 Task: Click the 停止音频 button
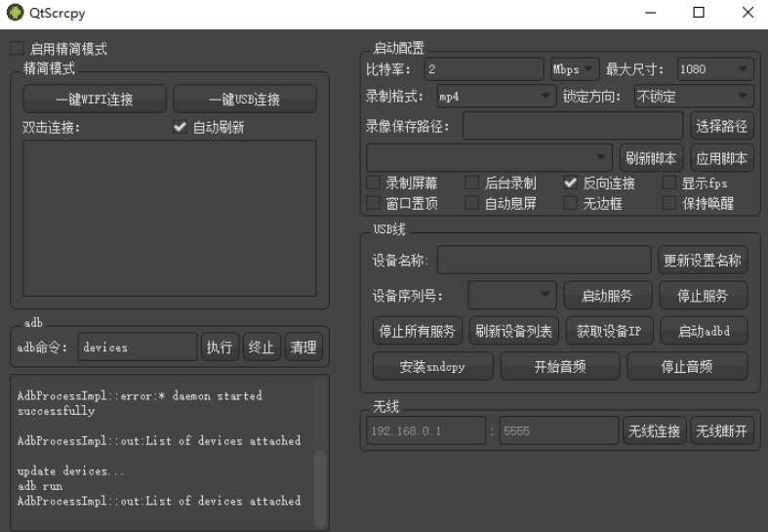687,366
